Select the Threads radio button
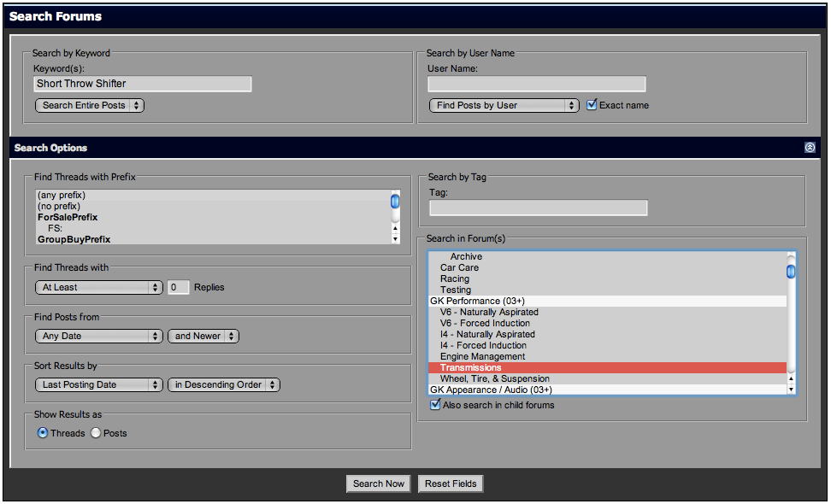Screen dimensions: 831x504 (x=43, y=433)
